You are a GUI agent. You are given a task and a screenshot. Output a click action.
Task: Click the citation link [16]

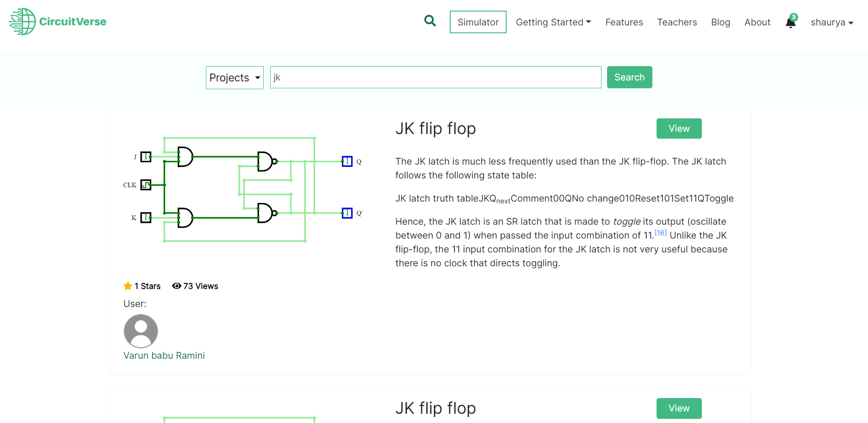(661, 233)
